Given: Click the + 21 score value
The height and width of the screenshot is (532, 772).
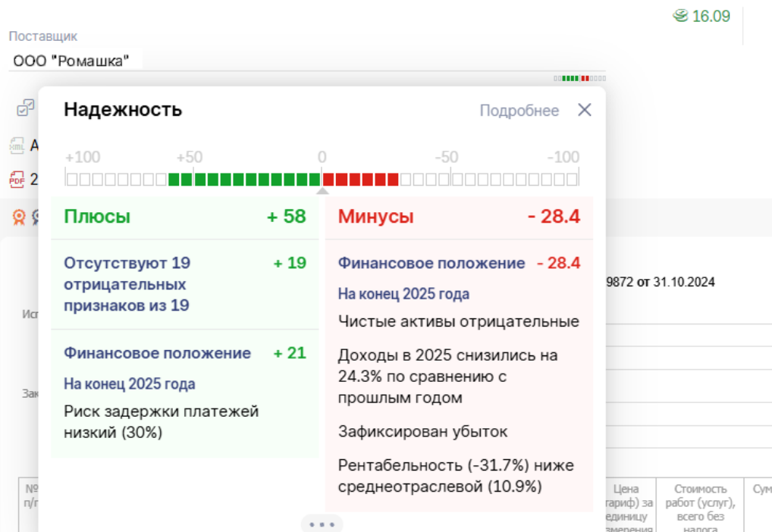Looking at the screenshot, I should coord(290,353).
